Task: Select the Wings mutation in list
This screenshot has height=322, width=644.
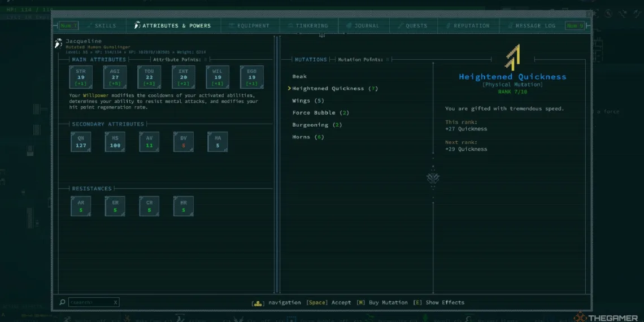Action: (308, 101)
